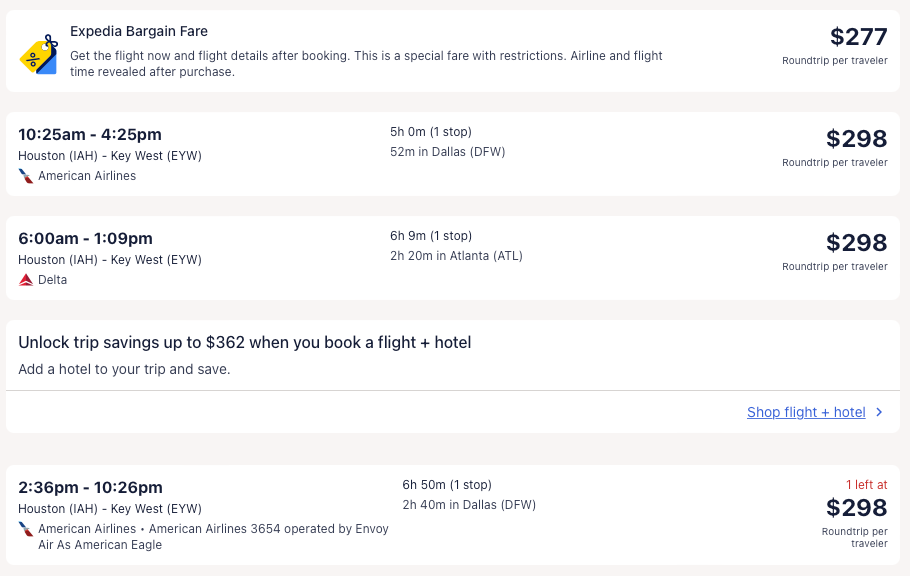Click the $277 bargain fare price
This screenshot has width=910, height=576.
[x=858, y=37]
